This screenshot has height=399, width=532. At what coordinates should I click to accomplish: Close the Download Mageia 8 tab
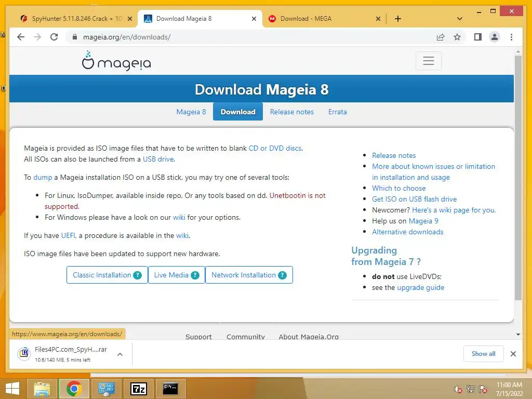point(254,19)
